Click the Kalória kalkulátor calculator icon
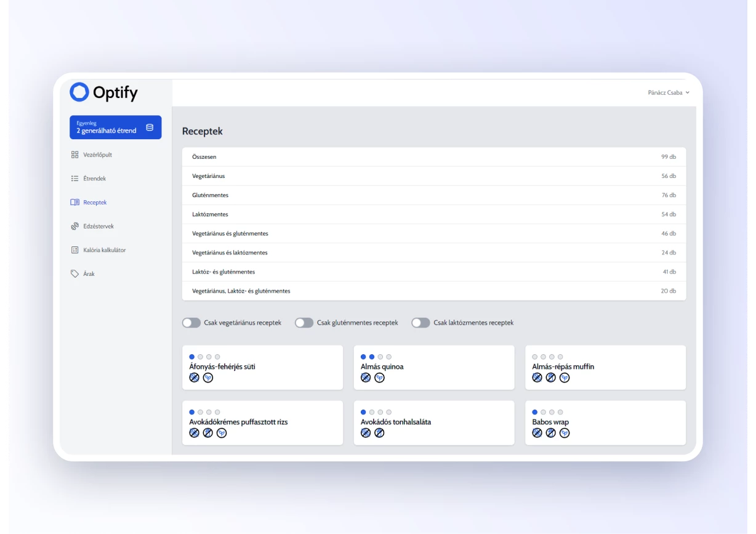Screen dimensions: 756x534 [x=75, y=250]
